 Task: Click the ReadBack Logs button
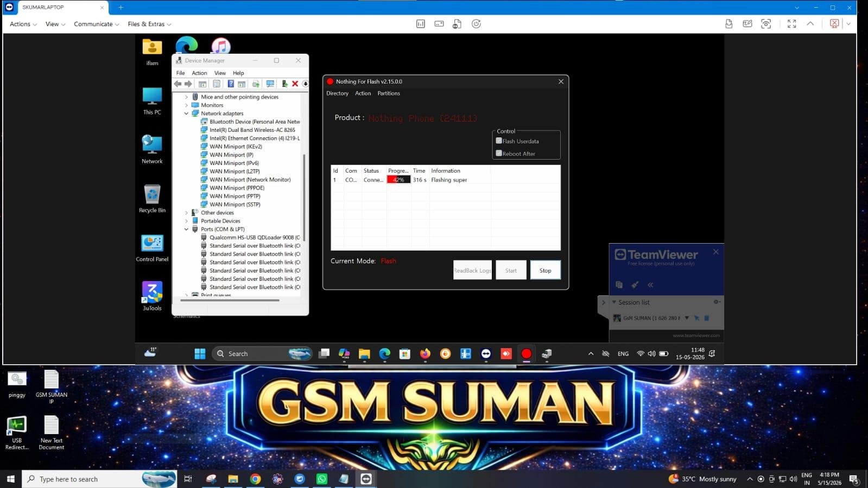(x=472, y=270)
